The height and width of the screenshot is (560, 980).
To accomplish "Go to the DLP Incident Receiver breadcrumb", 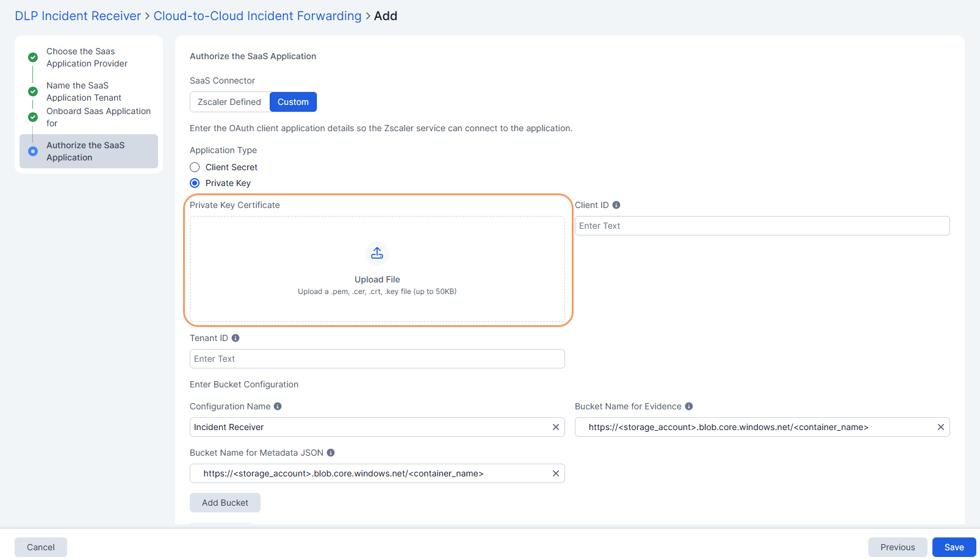I will [78, 16].
